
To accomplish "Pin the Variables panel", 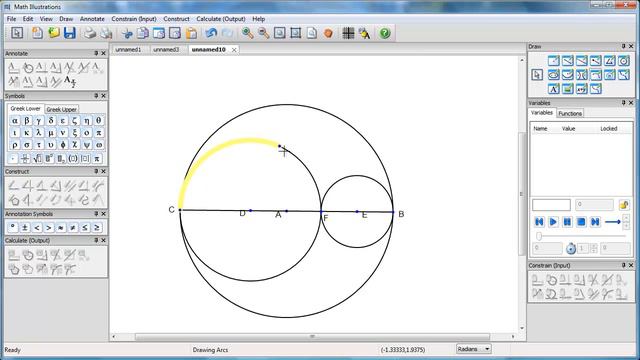I will (623, 103).
